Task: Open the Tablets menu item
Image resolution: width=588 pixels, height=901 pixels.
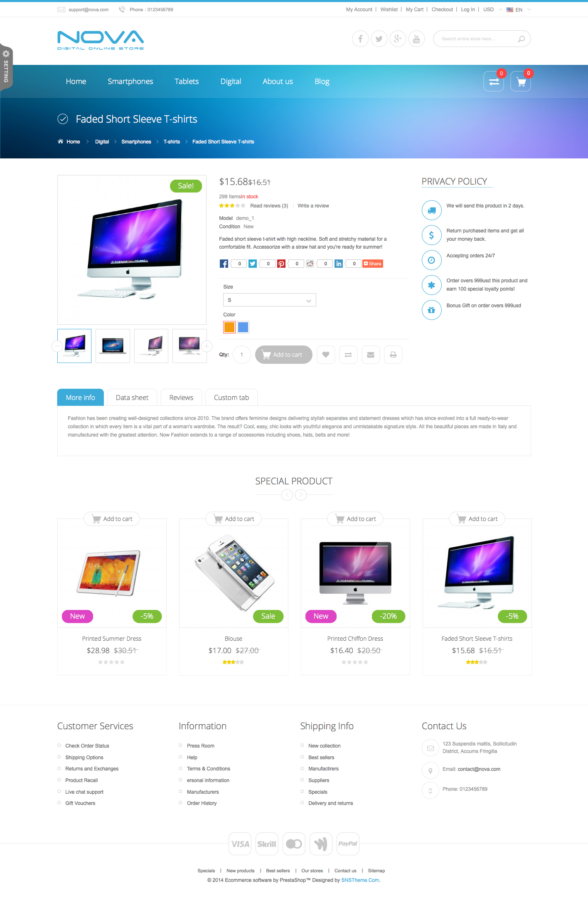Action: click(187, 81)
